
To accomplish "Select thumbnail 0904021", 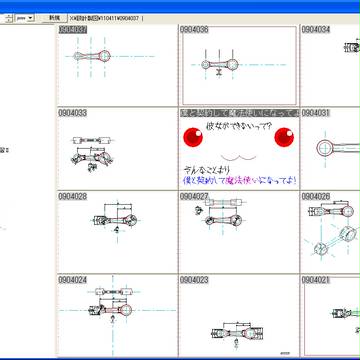I will point(330,316).
